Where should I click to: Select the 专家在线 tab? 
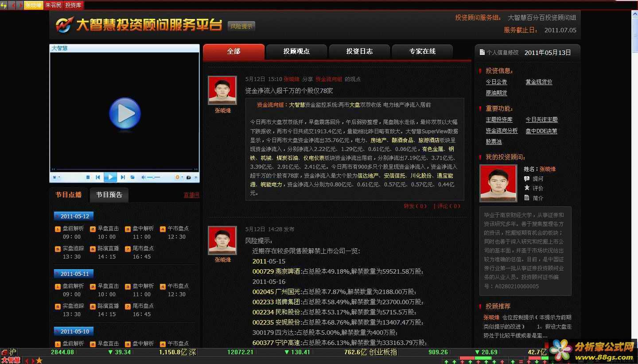point(422,51)
